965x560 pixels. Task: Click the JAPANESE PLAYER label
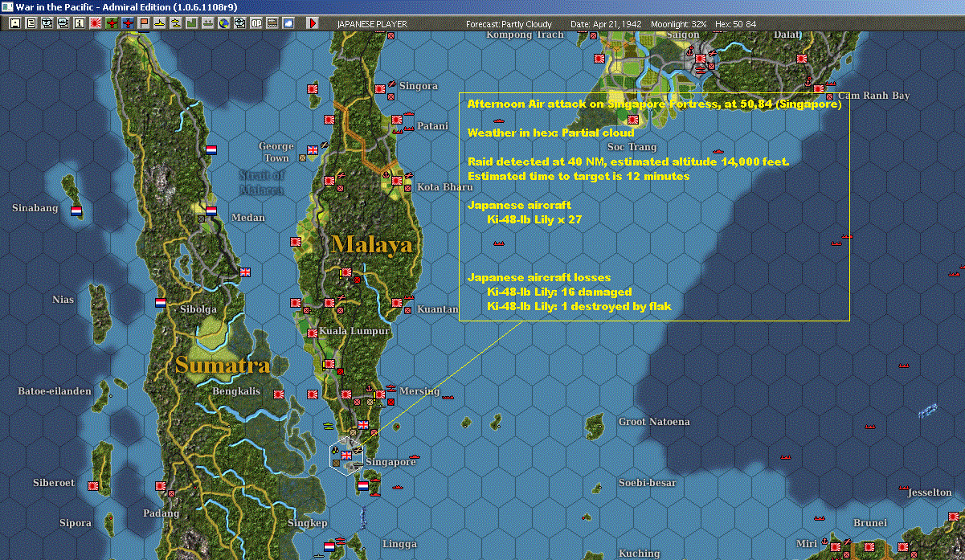[372, 24]
